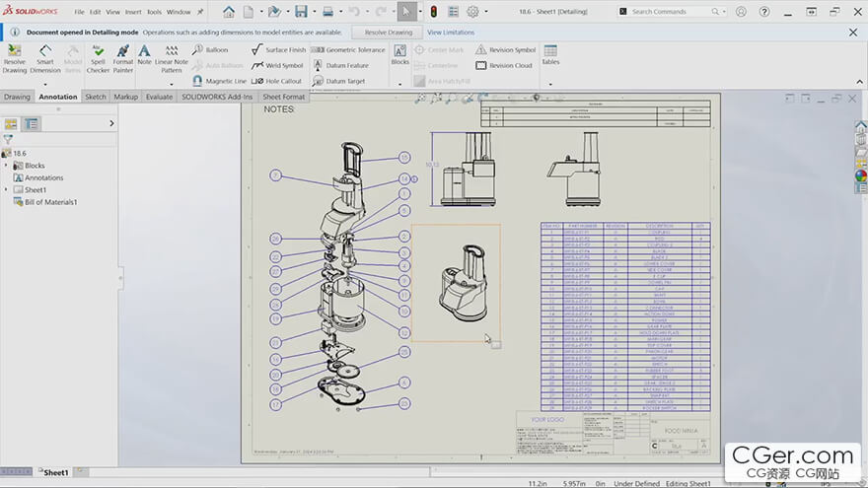Screen dimensions: 868x488
Task: Open the SOLIDWORKS Add-Ins tab
Action: (217, 97)
